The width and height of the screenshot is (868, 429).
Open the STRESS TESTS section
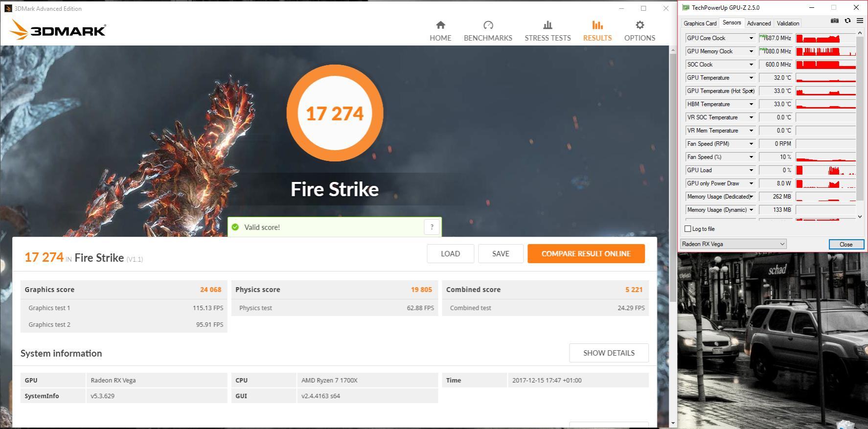click(548, 31)
